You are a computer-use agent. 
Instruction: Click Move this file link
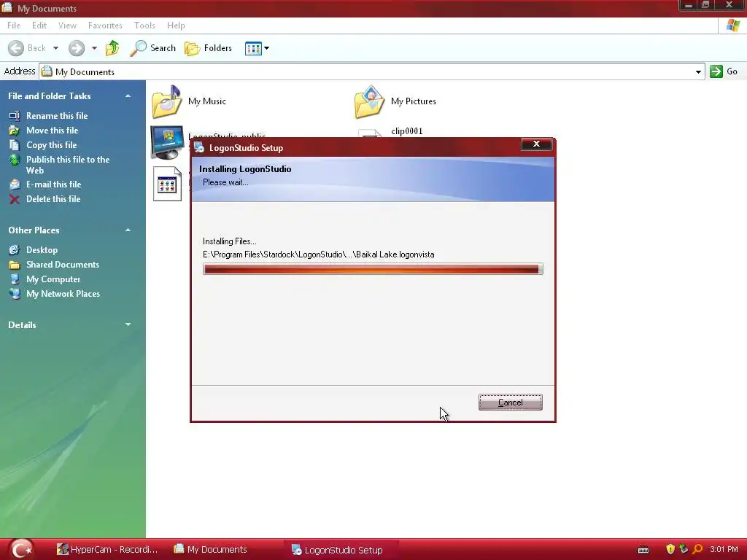coord(52,131)
